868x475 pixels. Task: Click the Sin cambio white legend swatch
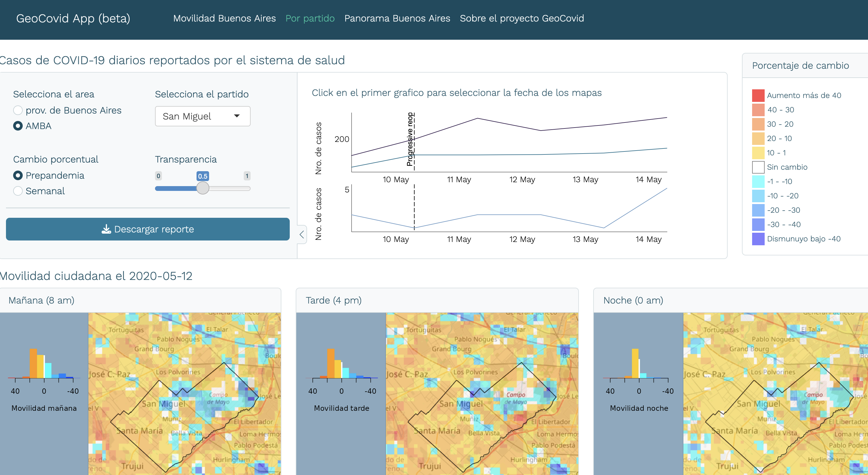(x=758, y=167)
